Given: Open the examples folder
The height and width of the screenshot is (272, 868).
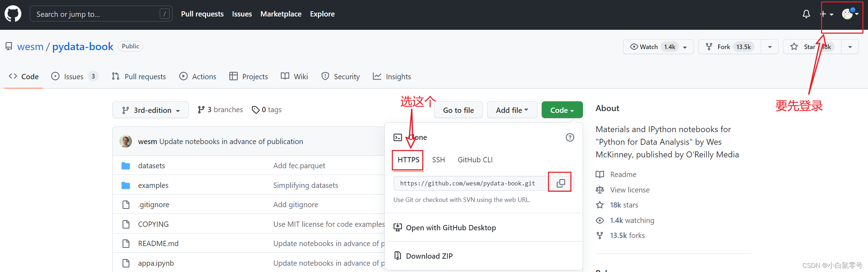Looking at the screenshot, I should point(153,185).
